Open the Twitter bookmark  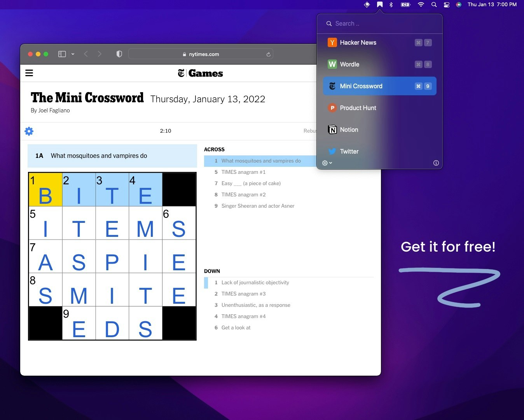[x=379, y=151]
